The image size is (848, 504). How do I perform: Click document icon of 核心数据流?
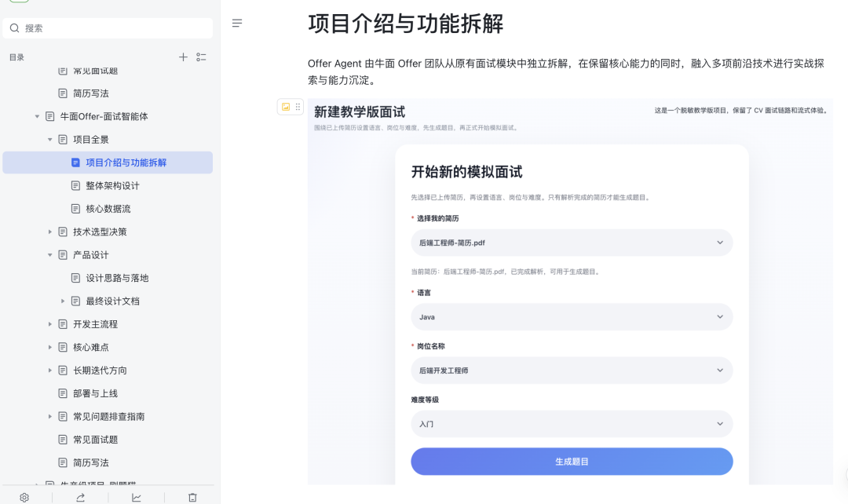pos(75,209)
